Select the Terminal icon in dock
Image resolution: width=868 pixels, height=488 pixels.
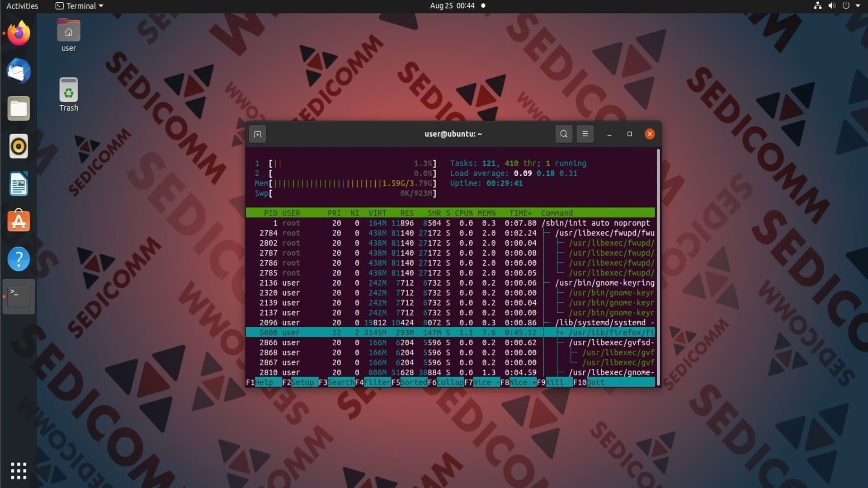19,296
